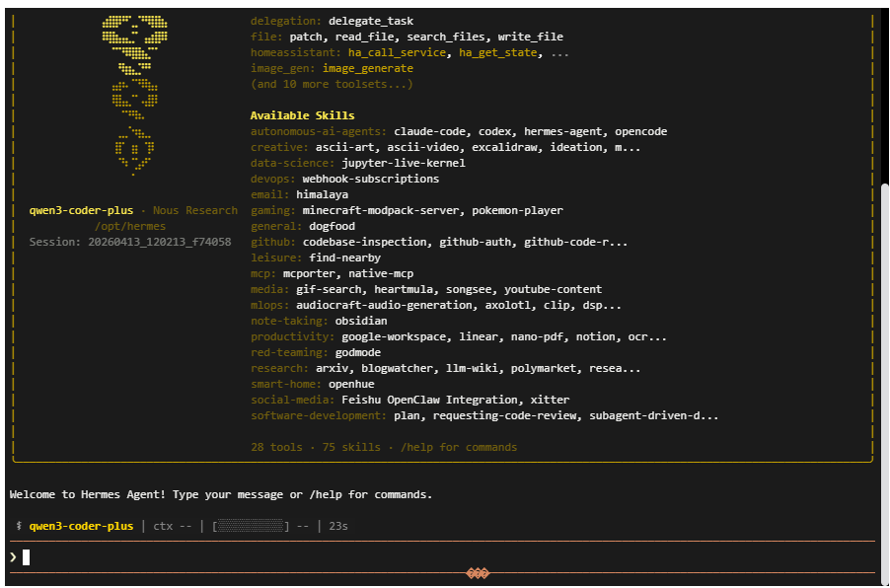Click the qwen3-coder-plus model name under logo
The height and width of the screenshot is (588, 890).
(81, 210)
